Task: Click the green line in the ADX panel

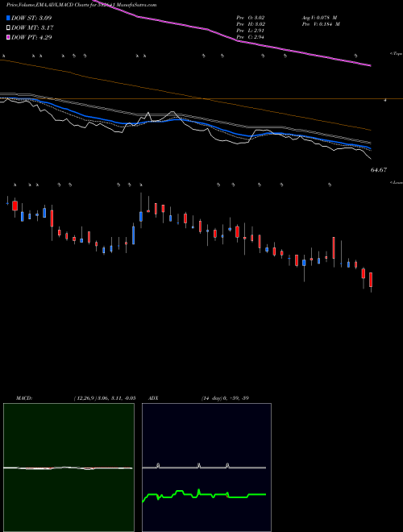Action: pos(204,495)
